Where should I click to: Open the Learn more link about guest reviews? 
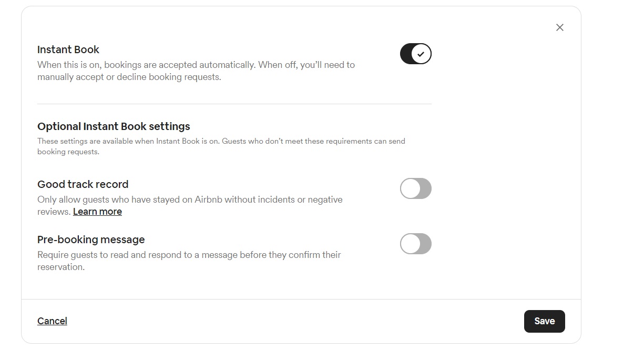pos(97,211)
